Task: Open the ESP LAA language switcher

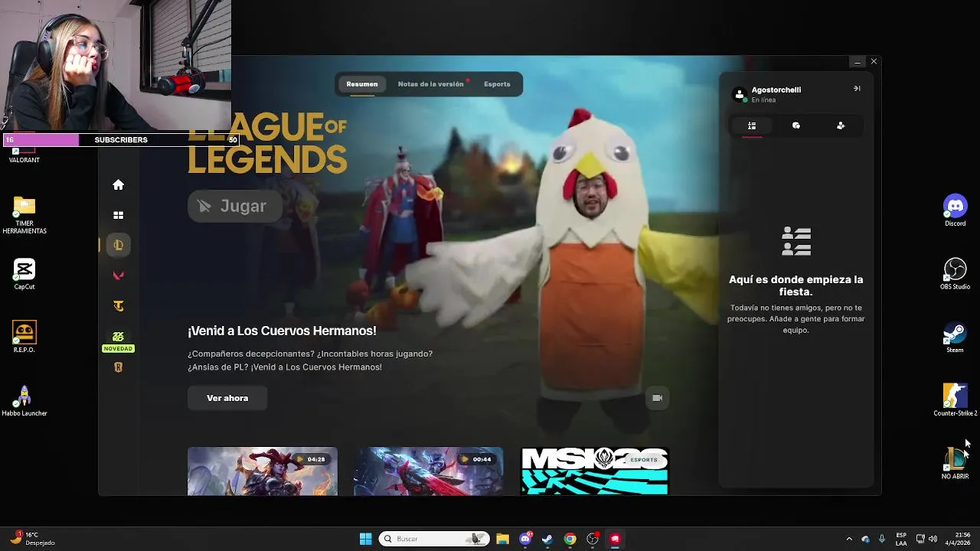Action: click(x=901, y=539)
